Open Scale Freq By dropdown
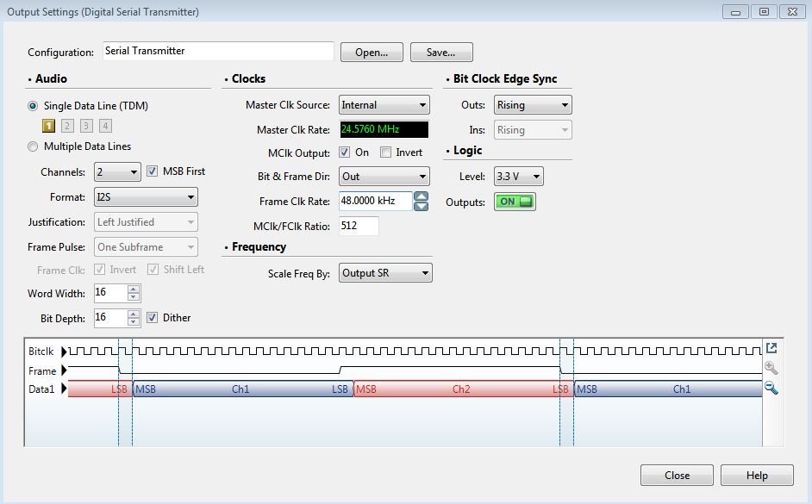 tap(385, 273)
